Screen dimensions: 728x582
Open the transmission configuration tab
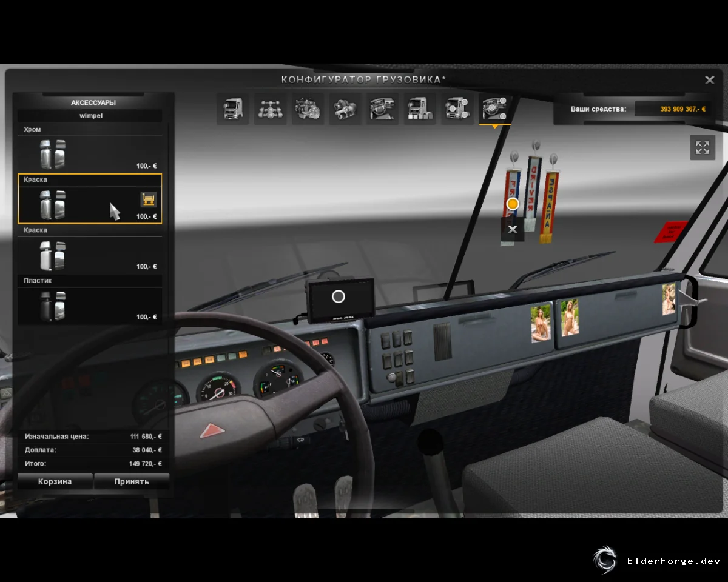[x=345, y=109]
